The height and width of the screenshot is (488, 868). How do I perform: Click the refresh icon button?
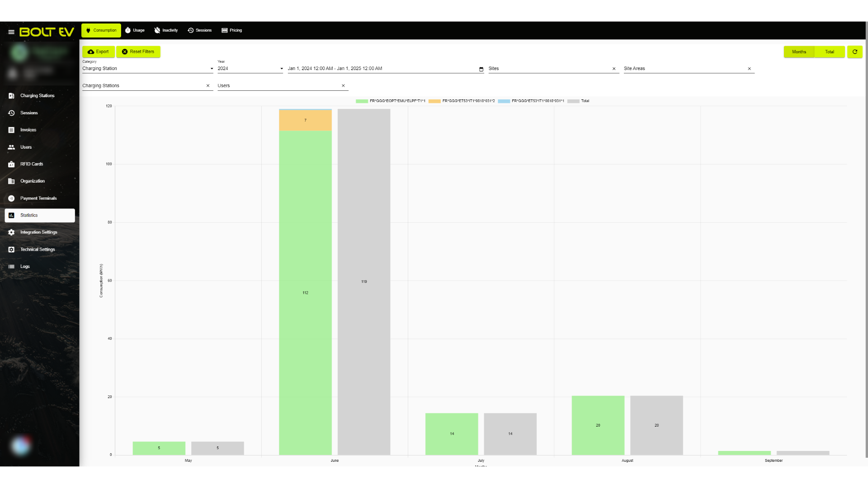tap(854, 52)
